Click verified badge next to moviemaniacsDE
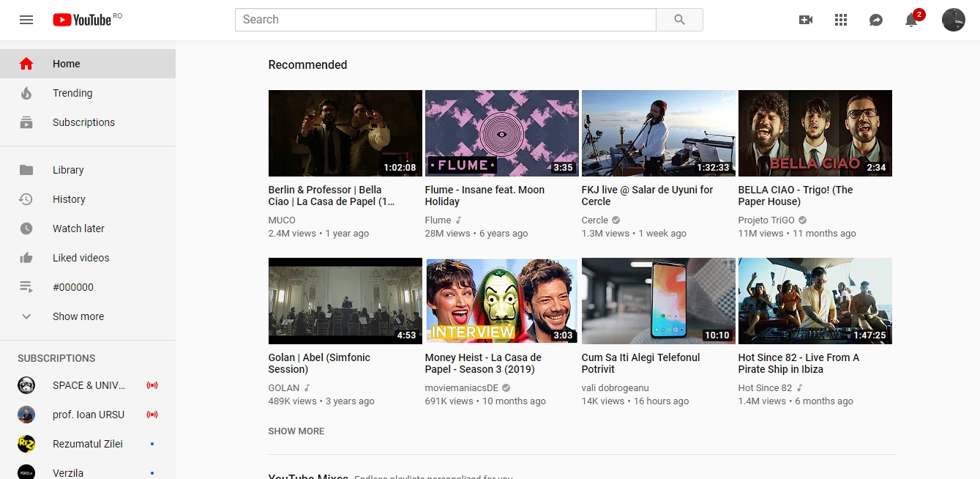The image size is (980, 479). pyautogui.click(x=506, y=387)
